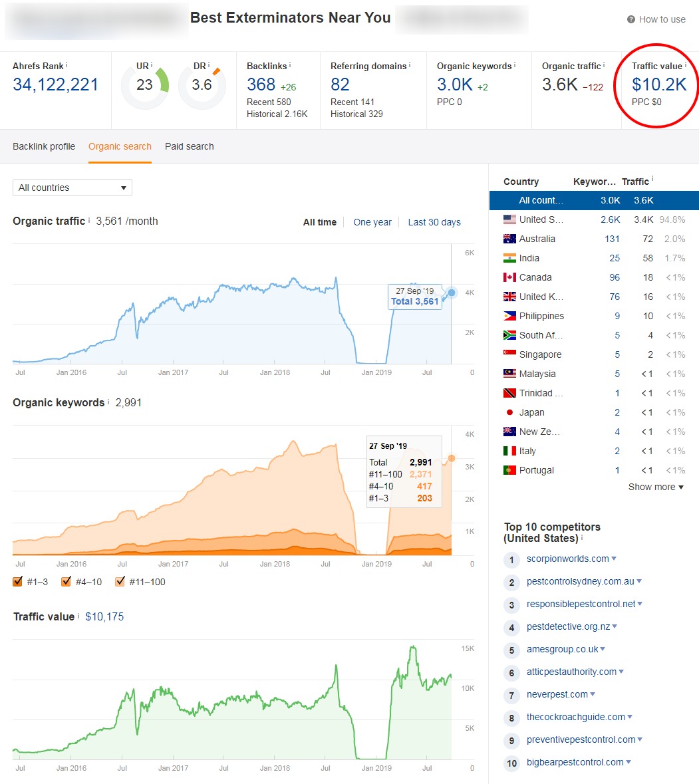This screenshot has width=699, height=784.
Task: Open thecockroachguide.com competitor link
Action: tap(575, 717)
